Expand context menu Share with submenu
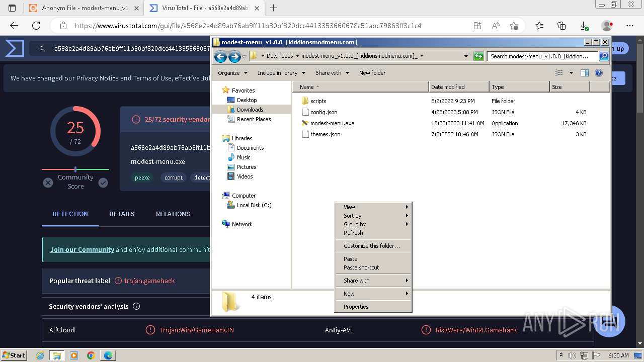The image size is (644, 362). (x=373, y=281)
